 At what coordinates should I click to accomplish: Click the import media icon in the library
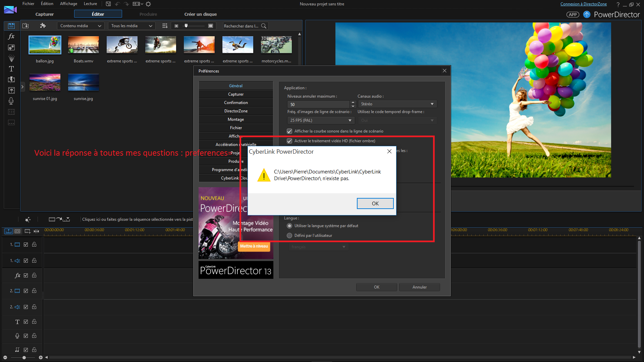25,26
